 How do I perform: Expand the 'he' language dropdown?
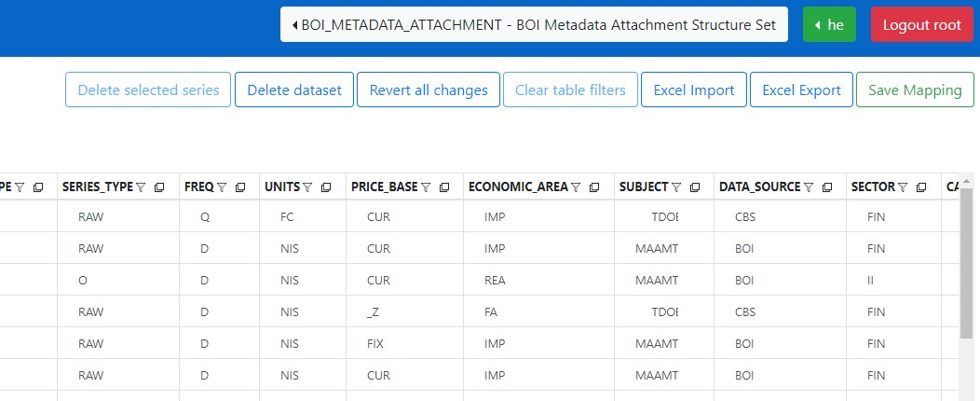click(x=829, y=25)
